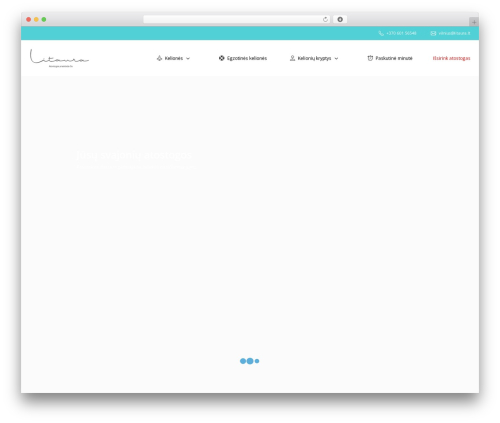The image size is (500, 423).
Task: Click the Kelionės menu icon
Action: [x=159, y=58]
